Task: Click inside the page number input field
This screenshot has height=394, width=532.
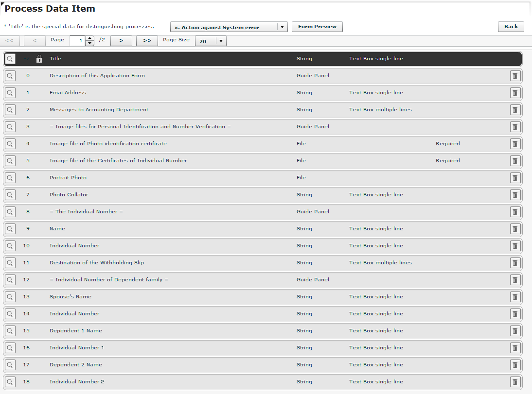Action: click(x=80, y=41)
